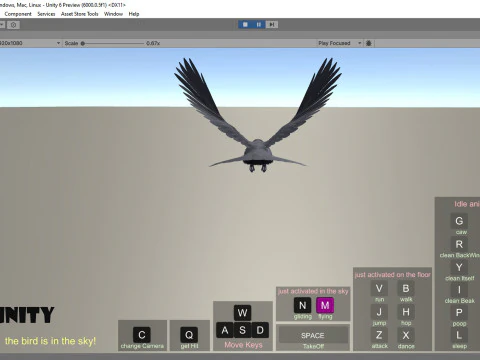Step forward one frame
480x360 pixels.
click(272, 25)
